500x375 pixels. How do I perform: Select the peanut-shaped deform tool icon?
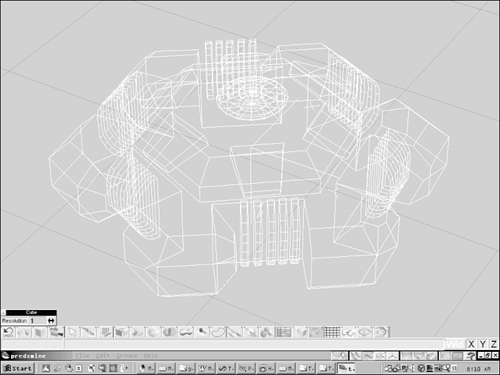[186, 332]
